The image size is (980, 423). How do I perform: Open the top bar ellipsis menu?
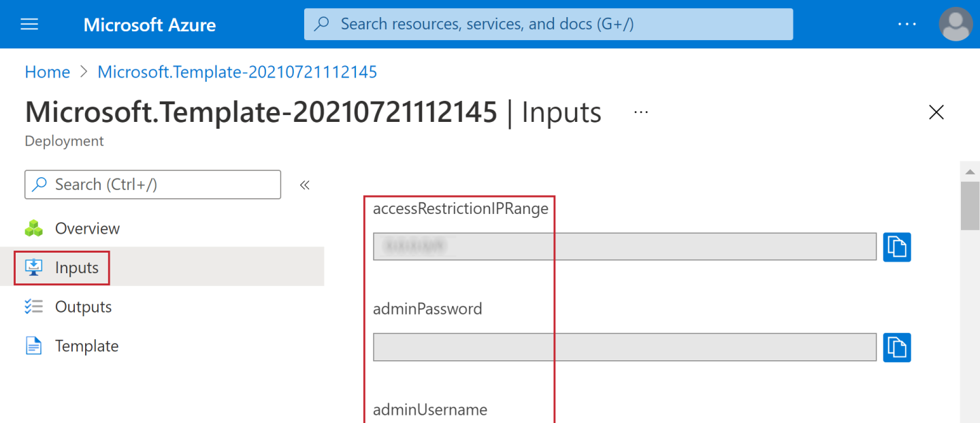click(907, 25)
